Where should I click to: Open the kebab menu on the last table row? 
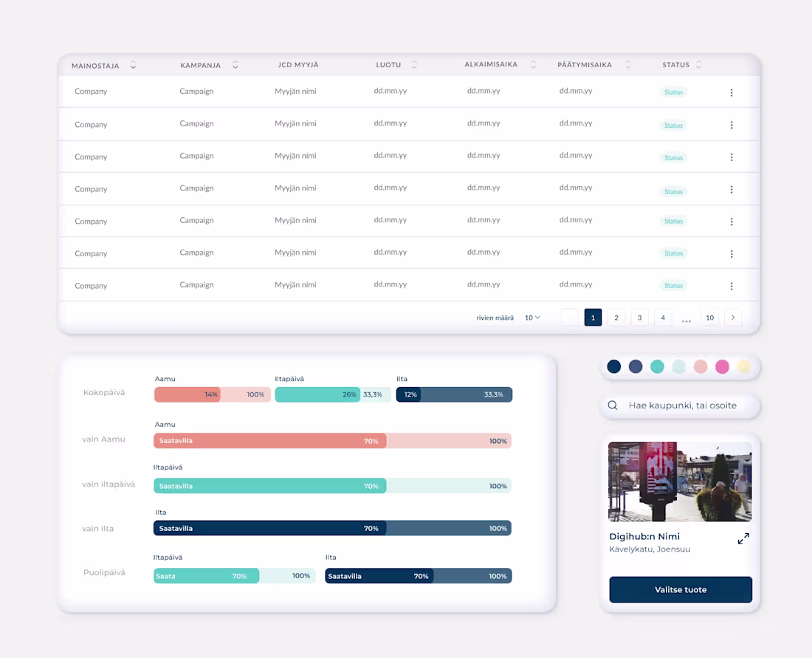pyautogui.click(x=732, y=285)
